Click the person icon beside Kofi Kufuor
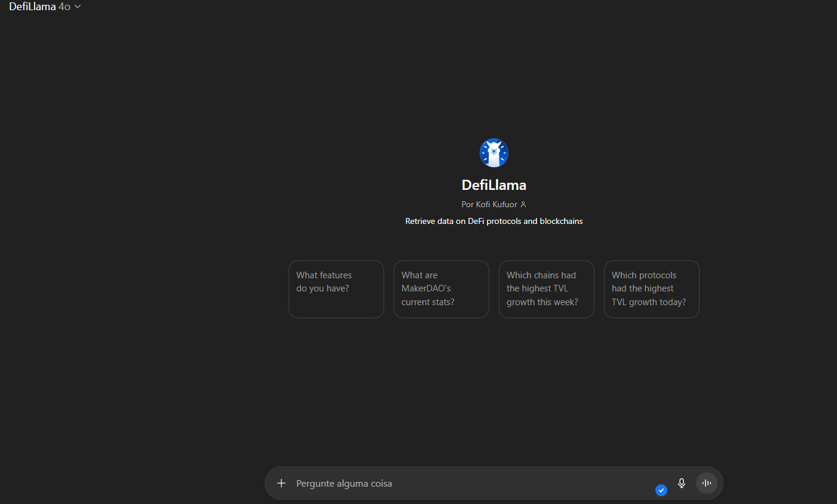Image resolution: width=837 pixels, height=504 pixels. [x=523, y=204]
